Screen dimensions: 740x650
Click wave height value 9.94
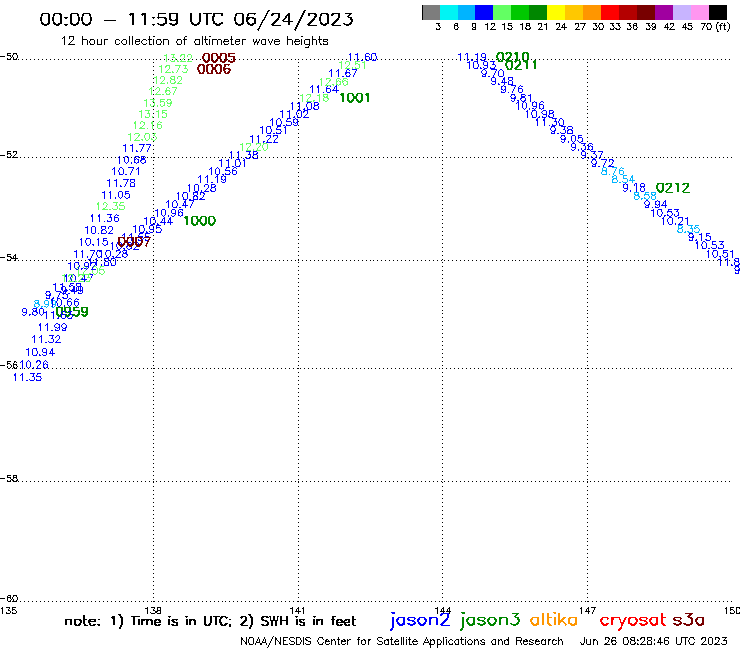click(656, 204)
